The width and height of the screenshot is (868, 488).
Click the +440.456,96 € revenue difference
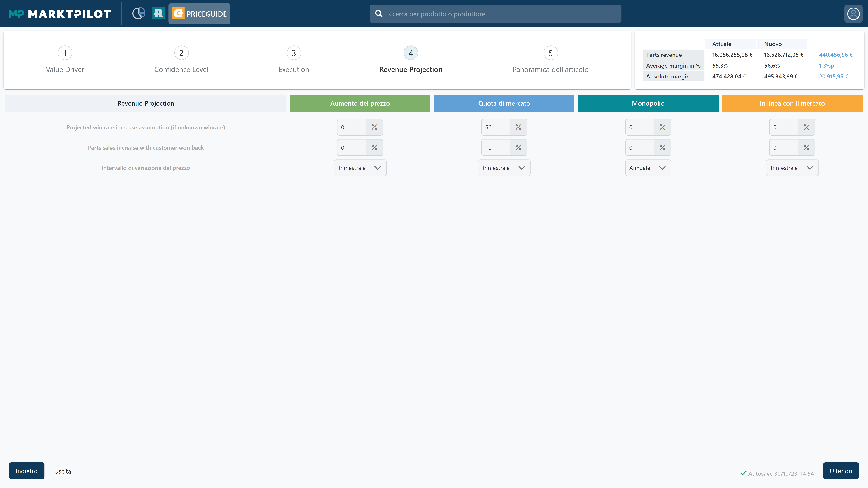pos(834,55)
